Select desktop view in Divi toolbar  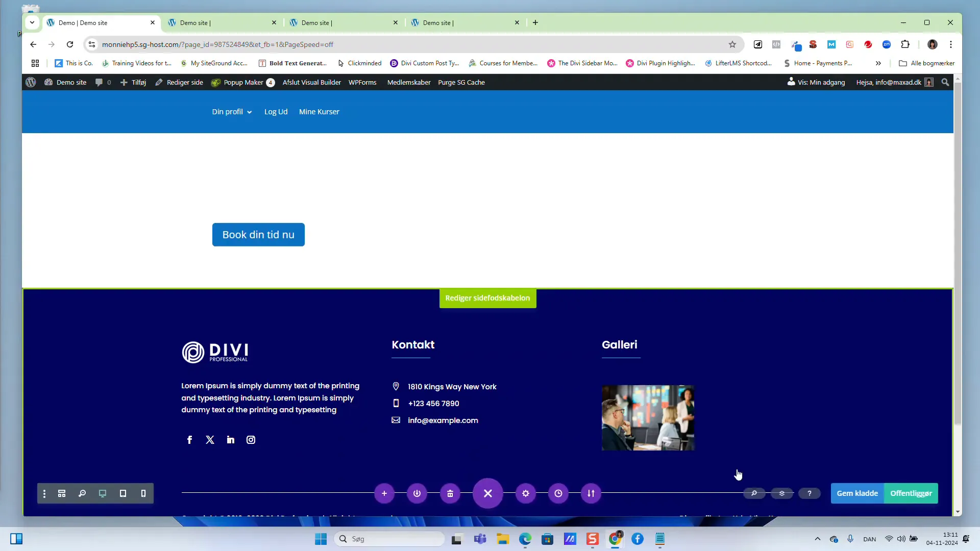(x=103, y=493)
